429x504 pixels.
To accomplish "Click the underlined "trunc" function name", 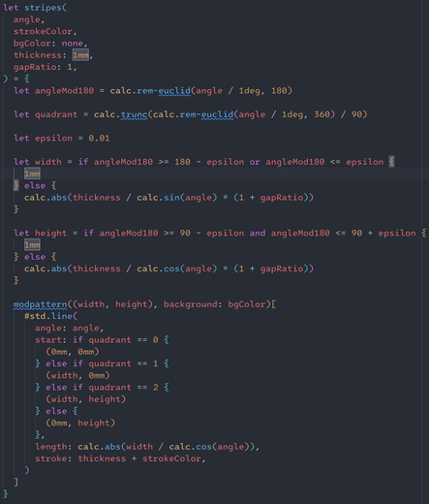I will click(x=134, y=114).
